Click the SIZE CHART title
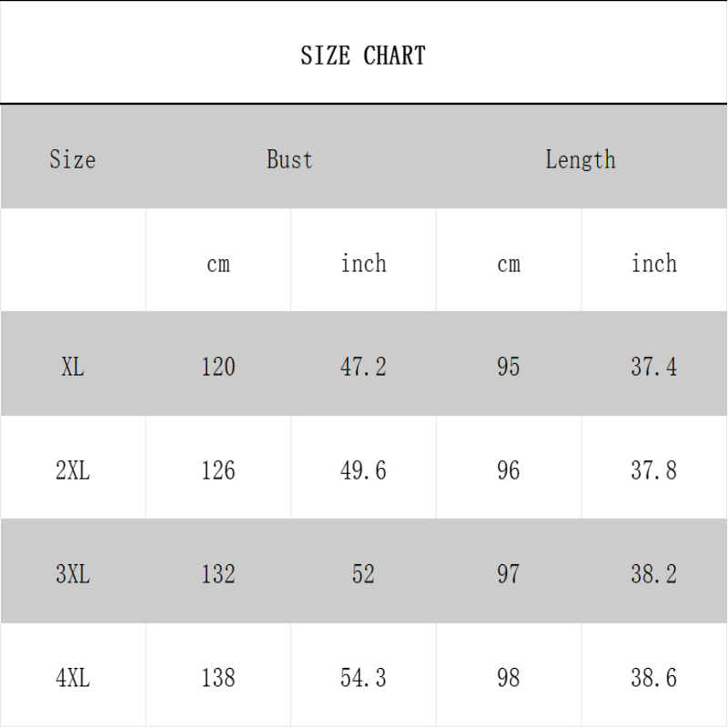The image size is (728, 728). coord(363,56)
